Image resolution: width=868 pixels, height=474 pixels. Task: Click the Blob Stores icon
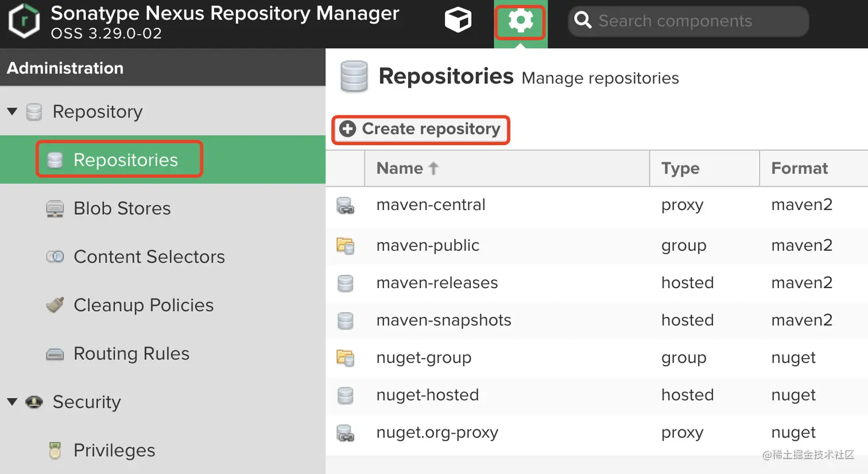(x=55, y=209)
